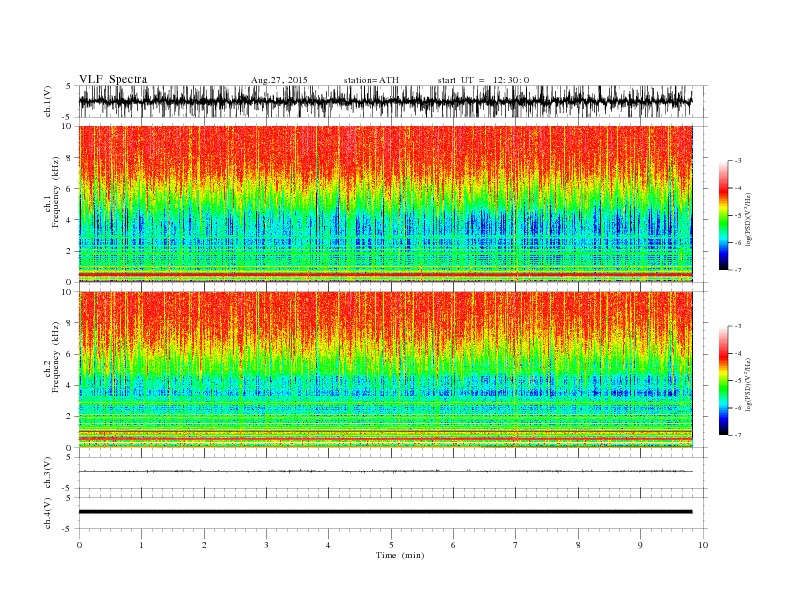Click the '-6' label on ch.2 color bar
This screenshot has height=612, width=792.
pos(737,408)
